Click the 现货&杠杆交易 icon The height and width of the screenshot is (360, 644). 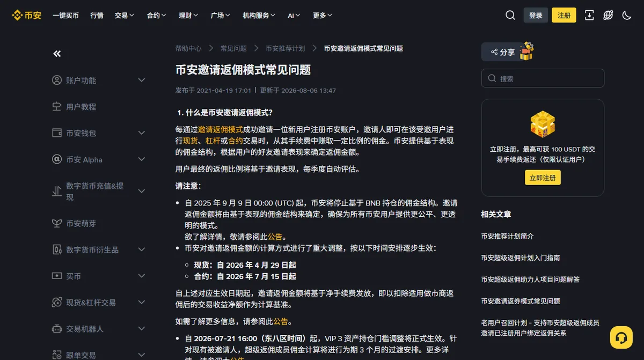pos(57,302)
